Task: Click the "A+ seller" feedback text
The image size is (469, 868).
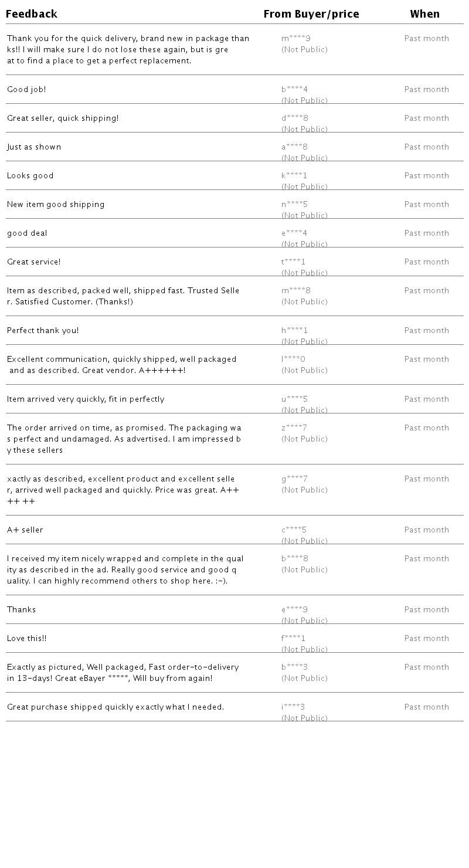Action: click(25, 530)
